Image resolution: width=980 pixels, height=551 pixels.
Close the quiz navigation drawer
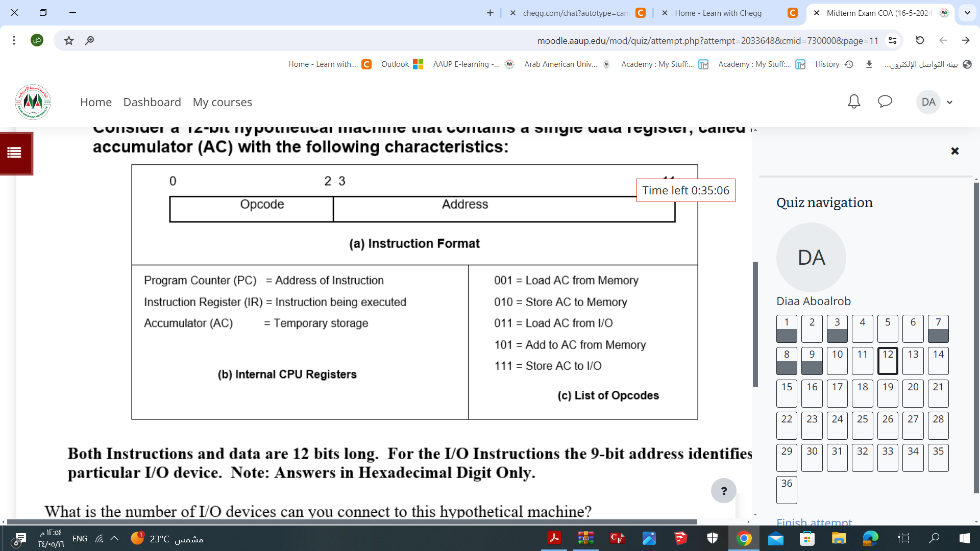click(x=954, y=151)
